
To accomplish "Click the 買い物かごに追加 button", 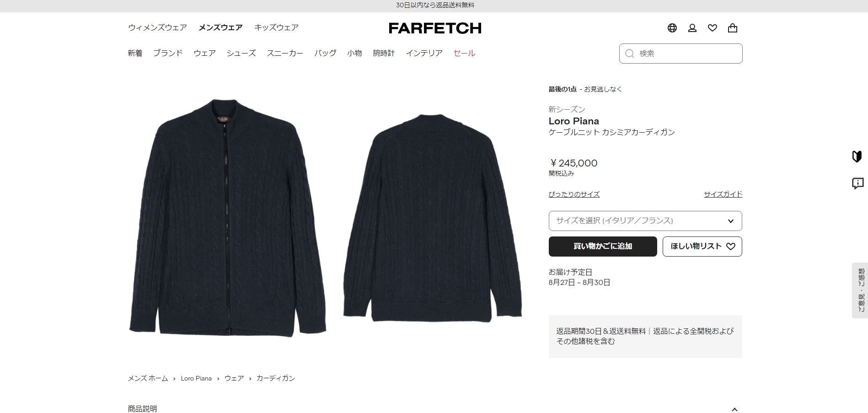I will [x=603, y=246].
